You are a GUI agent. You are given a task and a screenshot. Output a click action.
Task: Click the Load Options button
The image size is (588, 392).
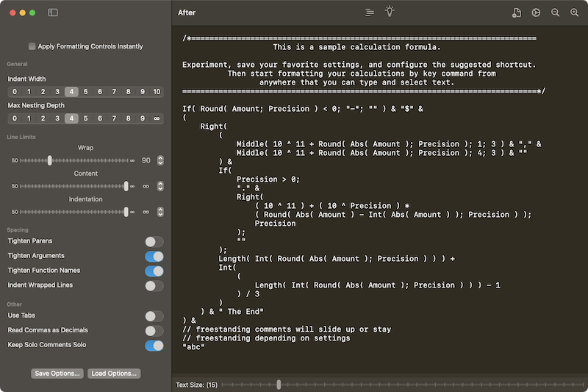coord(114,374)
